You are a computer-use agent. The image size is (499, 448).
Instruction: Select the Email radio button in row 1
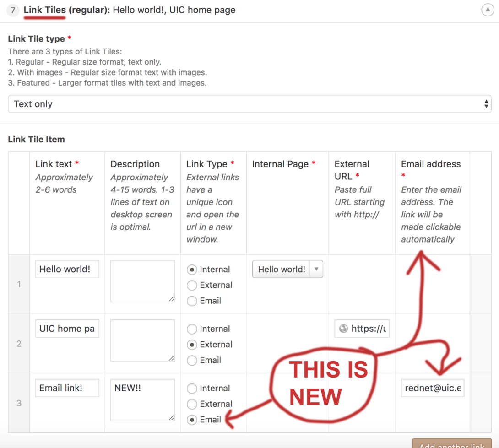[x=192, y=301]
